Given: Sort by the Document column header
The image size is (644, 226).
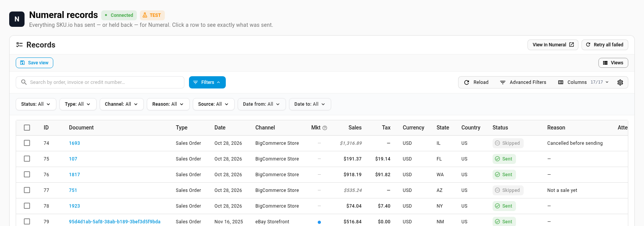Looking at the screenshot, I should tap(81, 128).
